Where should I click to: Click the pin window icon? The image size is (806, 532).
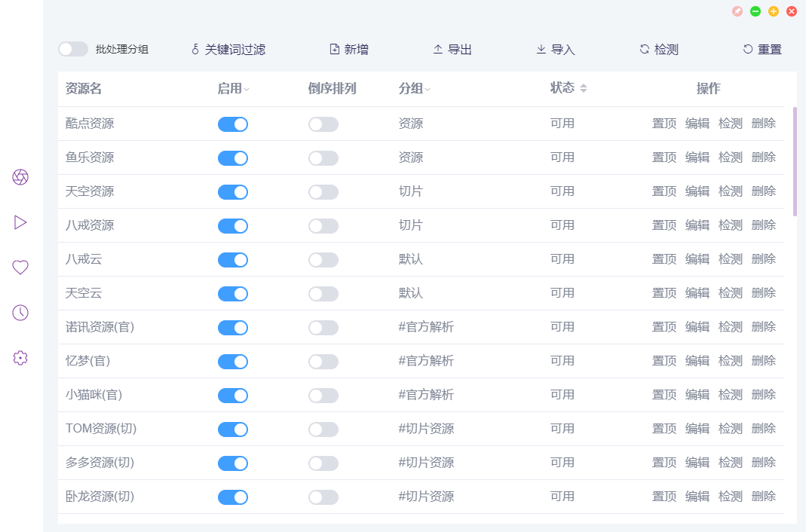[x=737, y=11]
